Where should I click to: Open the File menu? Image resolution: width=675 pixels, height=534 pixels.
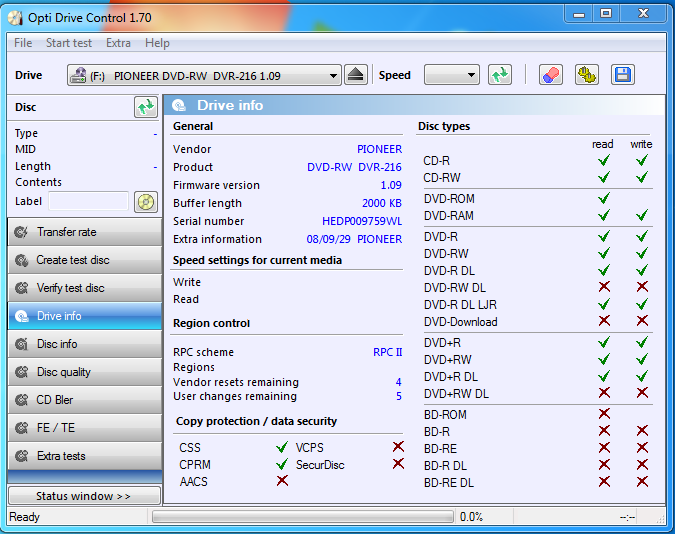coord(23,43)
